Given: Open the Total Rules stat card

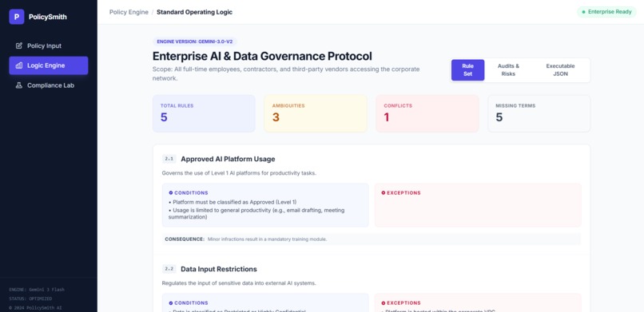Looking at the screenshot, I should 204,113.
